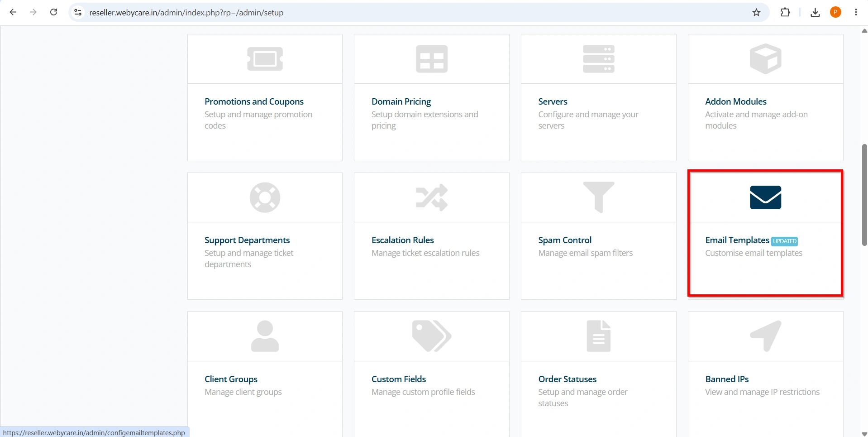Open the Promotions and Coupons link
The image size is (868, 437).
pyautogui.click(x=254, y=101)
